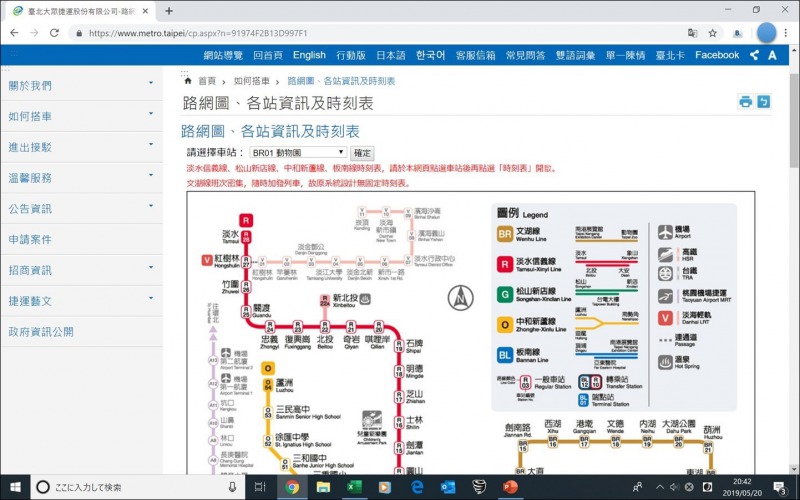Click the font size 'A' icon
The width and height of the screenshot is (800, 500).
(x=772, y=55)
